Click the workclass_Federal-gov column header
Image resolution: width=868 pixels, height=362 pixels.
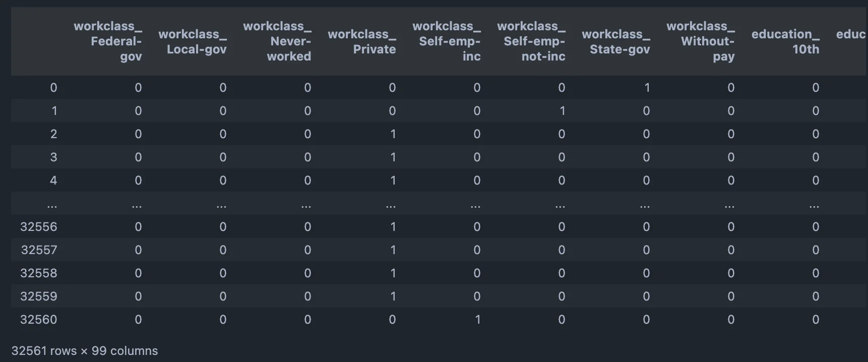tap(108, 41)
